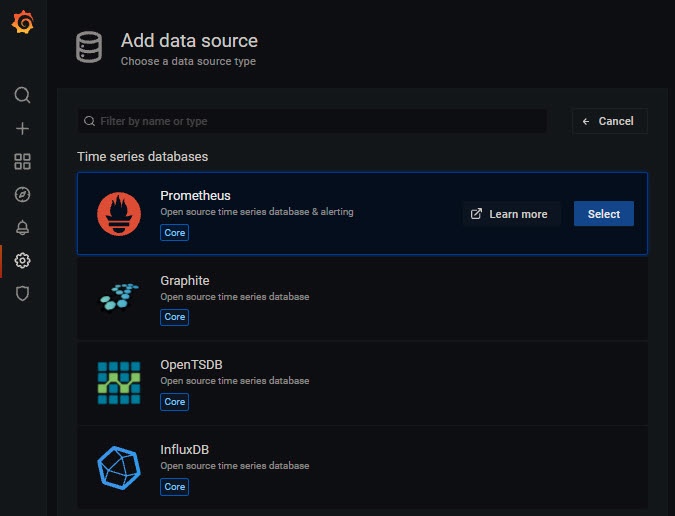The height and width of the screenshot is (516, 675).
Task: Click the Grafana logo in sidebar
Action: (22, 23)
